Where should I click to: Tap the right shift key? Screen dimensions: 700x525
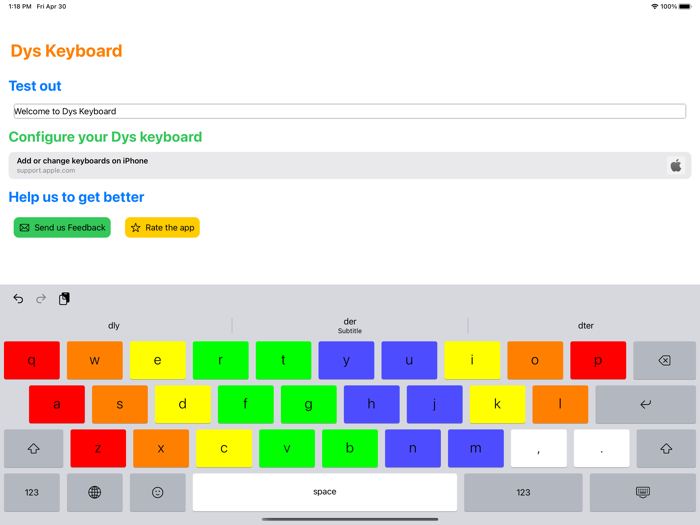pos(666,449)
